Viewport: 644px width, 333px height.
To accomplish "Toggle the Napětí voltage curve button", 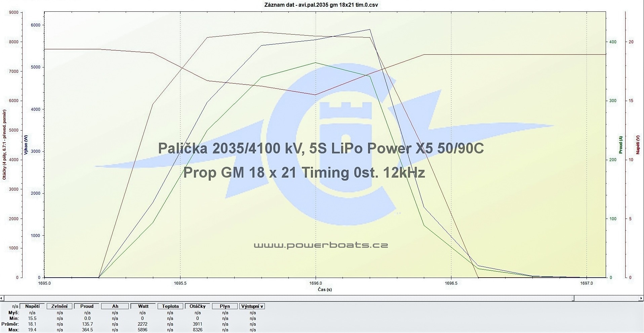I will 32,306.
